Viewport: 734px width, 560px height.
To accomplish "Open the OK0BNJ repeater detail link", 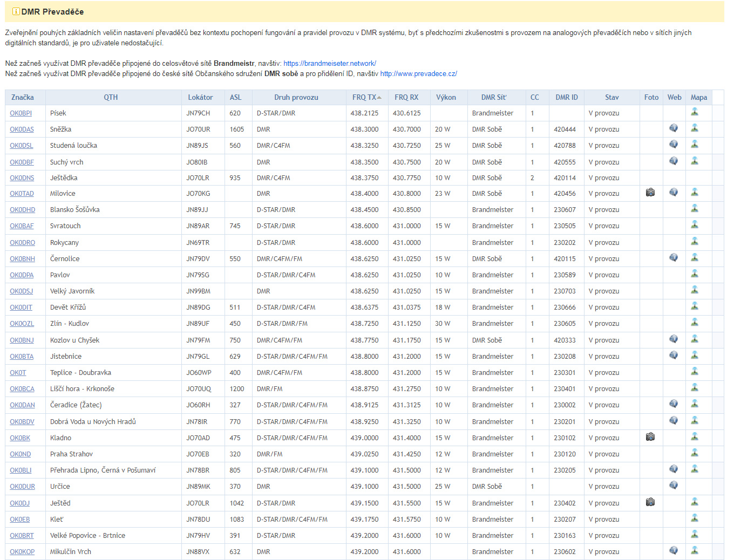I will [x=22, y=340].
